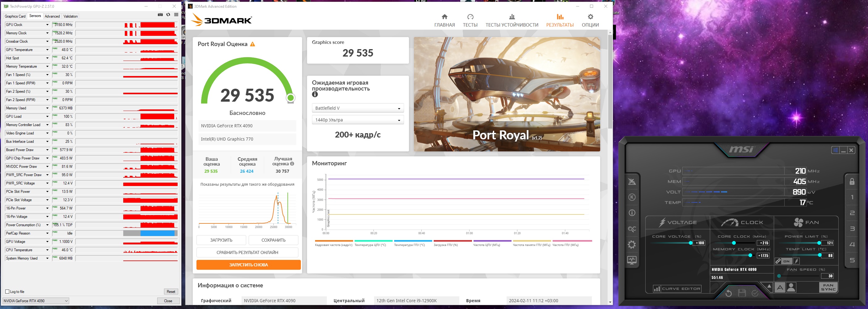Open Afterburner hardware monitor icon
This screenshot has width=868, height=309.
point(632,260)
